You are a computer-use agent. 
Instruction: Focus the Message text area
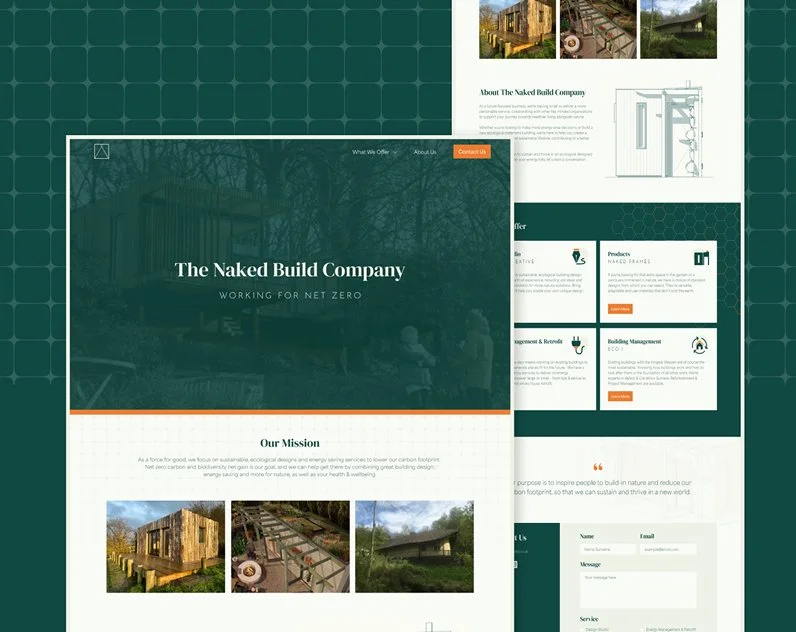(x=638, y=590)
